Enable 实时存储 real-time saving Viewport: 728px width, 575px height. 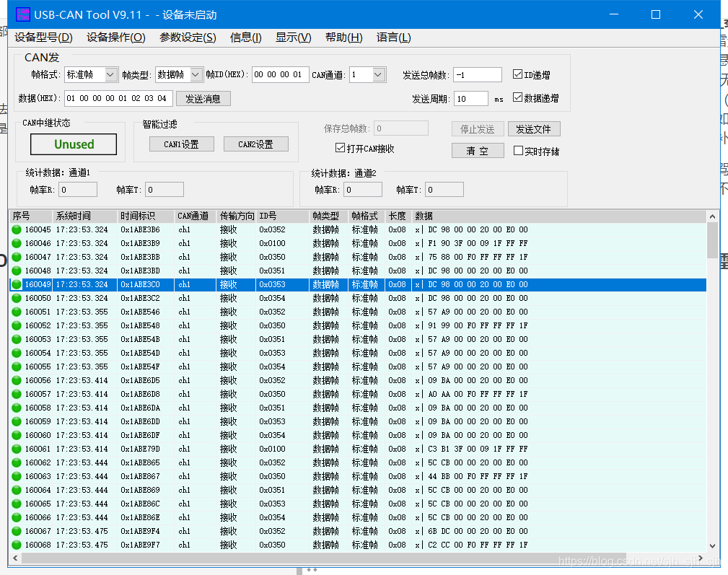[519, 149]
